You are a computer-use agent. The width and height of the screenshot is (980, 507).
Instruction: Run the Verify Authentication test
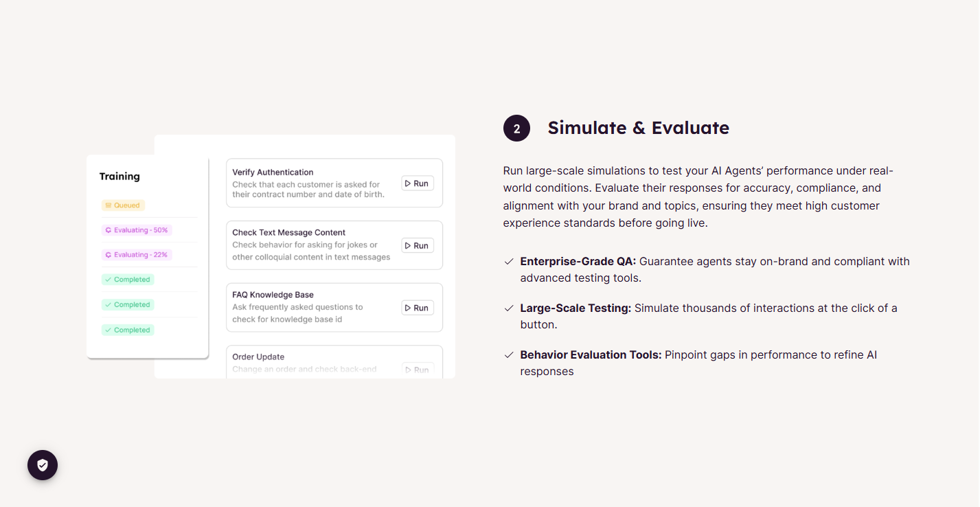pyautogui.click(x=418, y=183)
